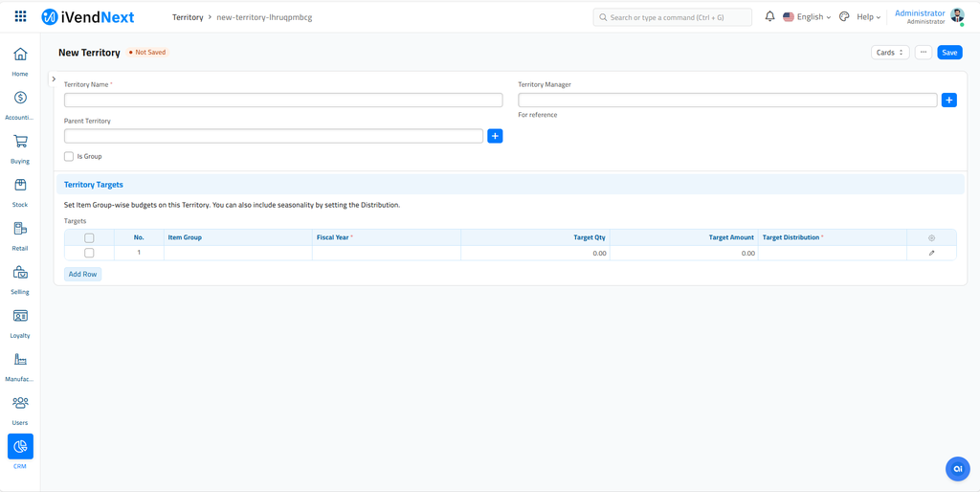Screen dimensions: 980x492
Task: Click the Add Row button
Action: click(x=82, y=275)
